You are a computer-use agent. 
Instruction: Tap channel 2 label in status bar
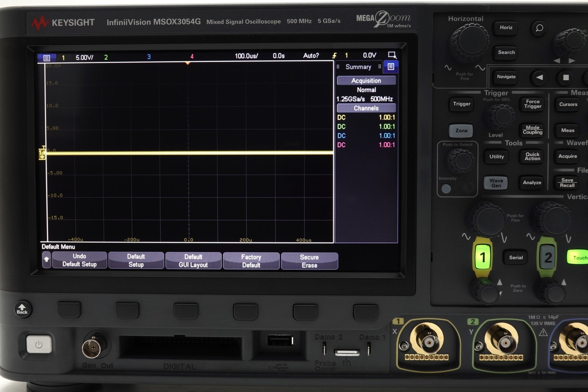pyautogui.click(x=106, y=57)
